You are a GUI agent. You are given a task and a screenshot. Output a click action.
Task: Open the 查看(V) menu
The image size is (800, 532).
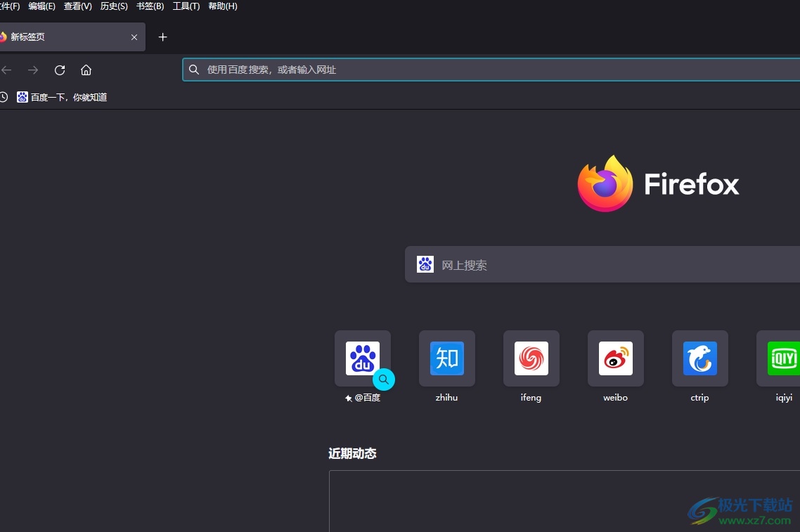click(x=77, y=6)
